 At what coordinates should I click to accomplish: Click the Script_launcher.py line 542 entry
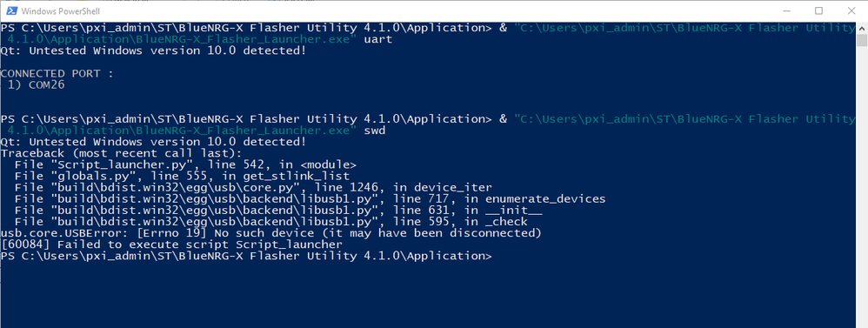185,164
